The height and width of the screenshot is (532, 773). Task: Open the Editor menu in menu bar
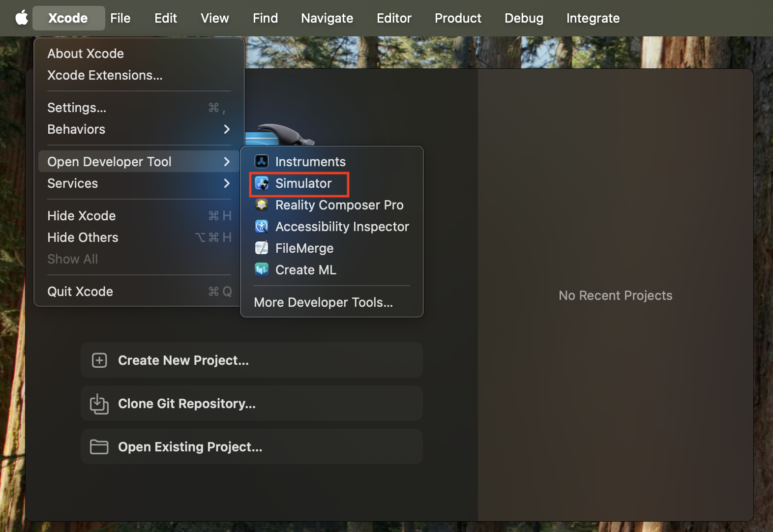394,18
